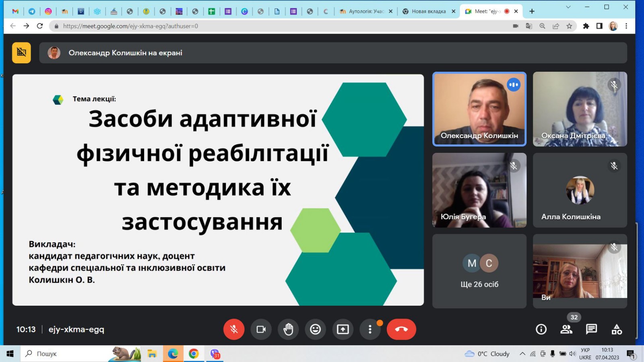This screenshot has width=644, height=362.
Task: Raise hand in the meeting
Action: [288, 329]
